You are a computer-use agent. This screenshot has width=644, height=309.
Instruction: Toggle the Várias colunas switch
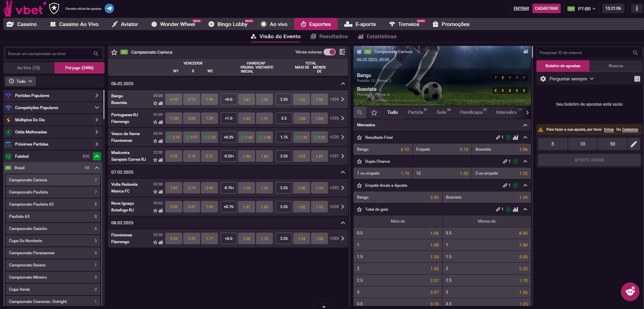pyautogui.click(x=329, y=52)
